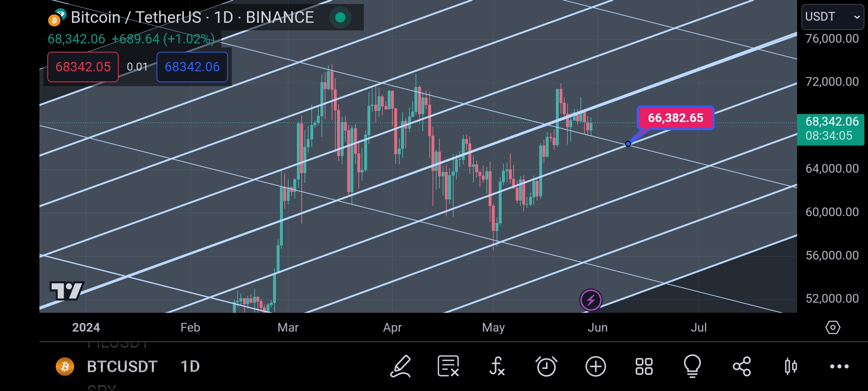Expand the USDT currency dropdown
The width and height of the screenshot is (868, 391).
[833, 17]
